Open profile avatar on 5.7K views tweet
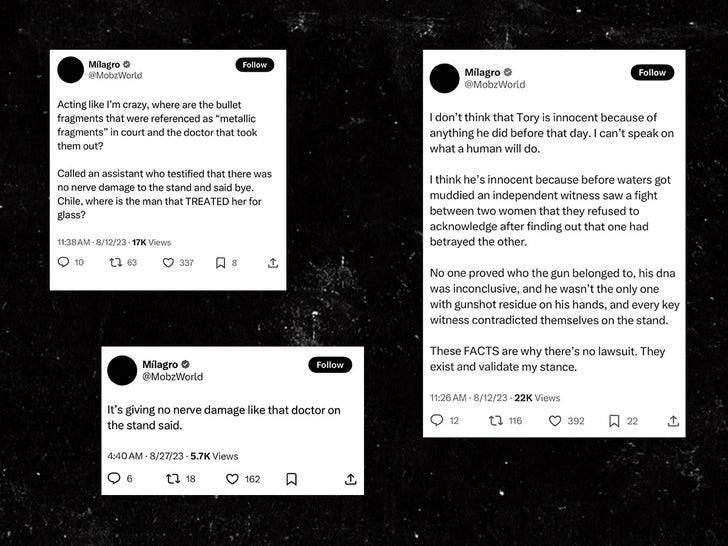Viewport: 728px width, 546px height. [122, 370]
